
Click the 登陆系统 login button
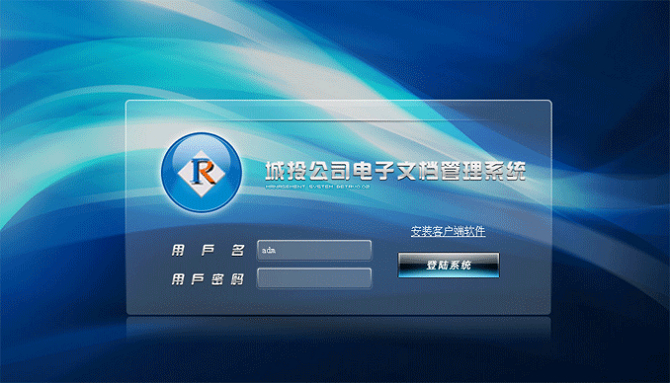[x=448, y=265]
